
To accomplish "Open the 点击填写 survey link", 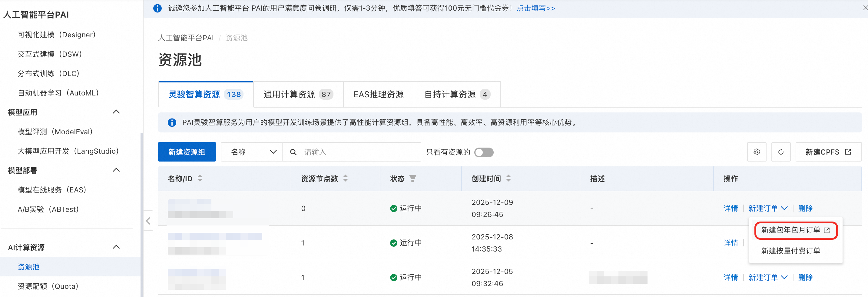I will pos(535,8).
